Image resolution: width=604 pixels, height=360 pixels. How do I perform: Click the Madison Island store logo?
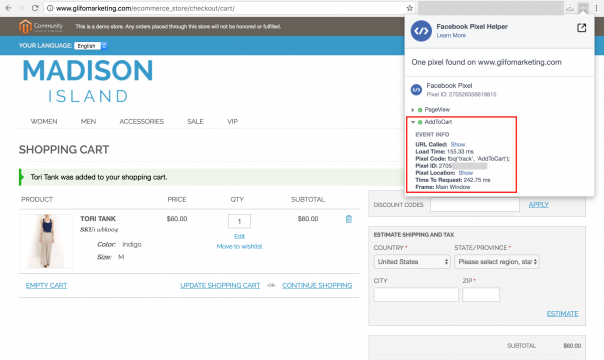88,81
